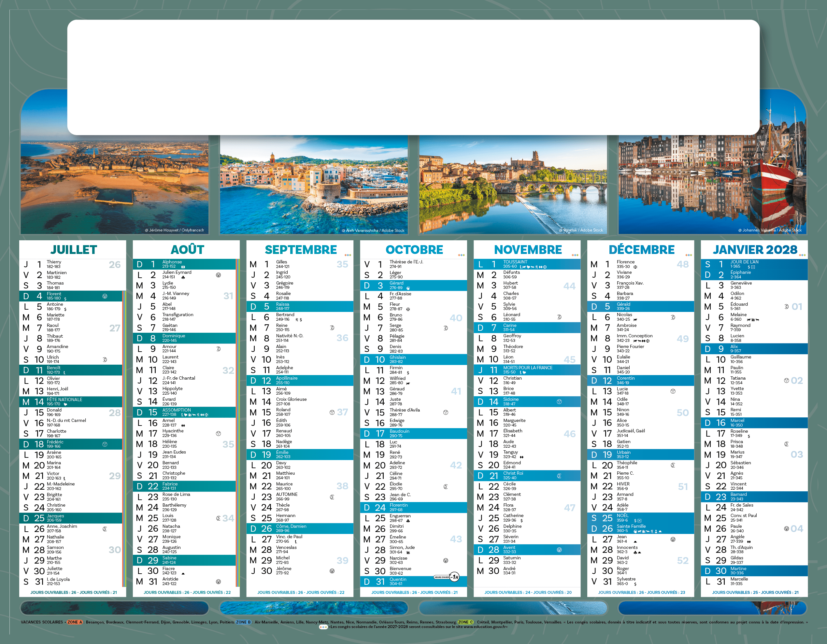Image resolution: width=827 pixels, height=644 pixels.
Task: Click the Saint-Malo aerial photo
Action: [114, 186]
